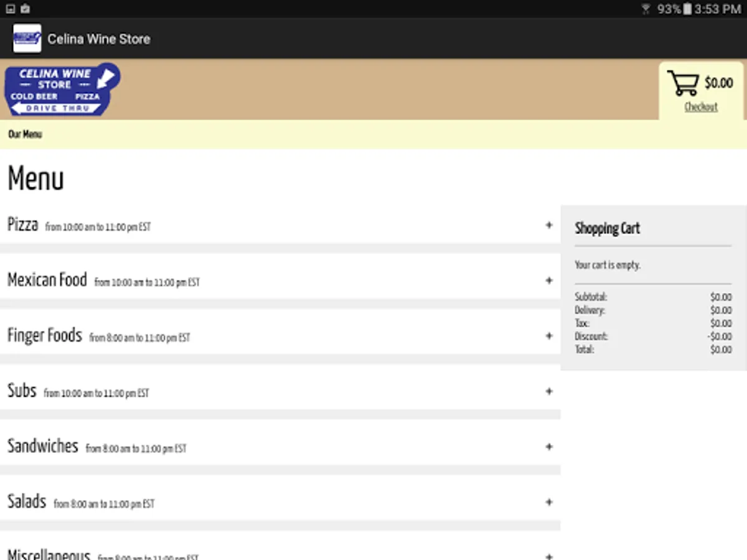Tap the briefcase notification icon in status bar
Screen dimensions: 747x560
coord(26,9)
